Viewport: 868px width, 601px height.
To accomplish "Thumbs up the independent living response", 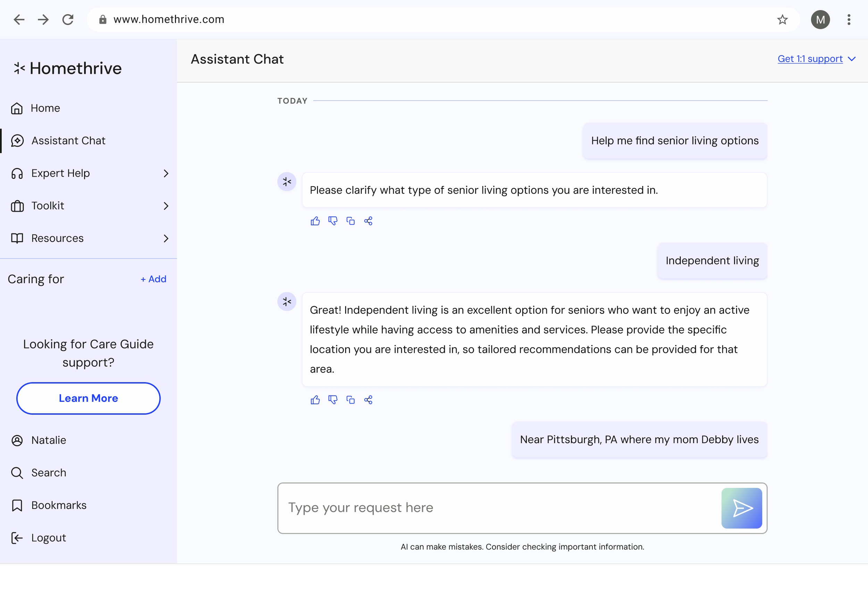I will (315, 399).
